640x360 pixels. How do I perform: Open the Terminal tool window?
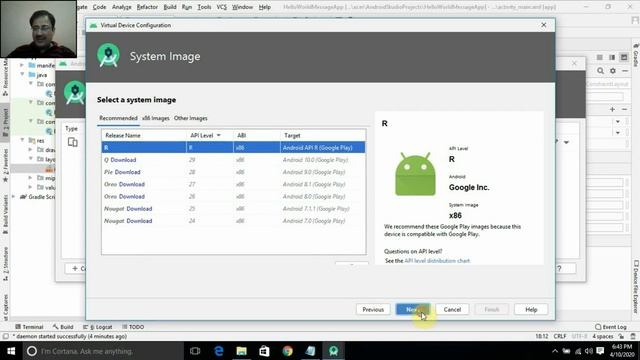[x=29, y=327]
